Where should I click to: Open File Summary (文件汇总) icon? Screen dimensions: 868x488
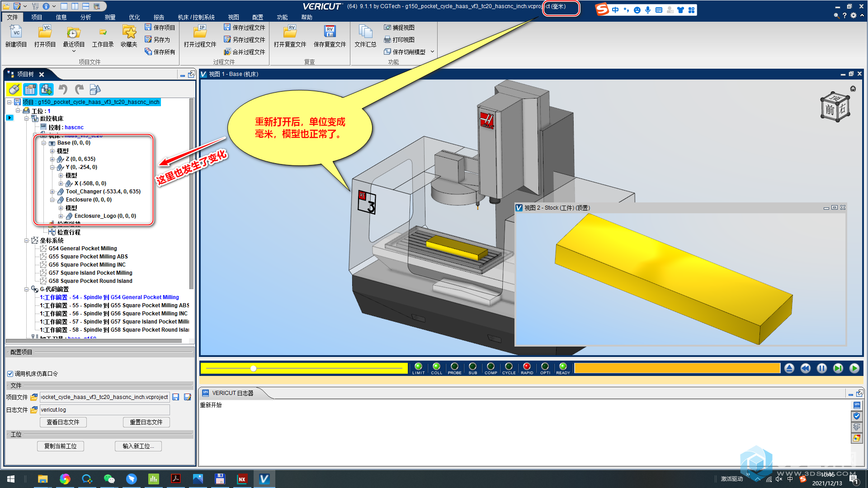(x=365, y=36)
